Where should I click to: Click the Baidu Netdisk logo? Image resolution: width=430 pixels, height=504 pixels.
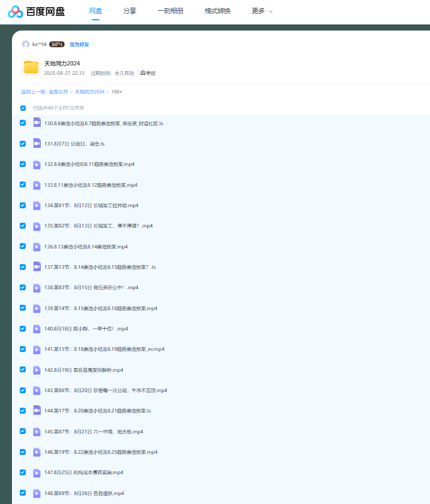click(x=37, y=11)
